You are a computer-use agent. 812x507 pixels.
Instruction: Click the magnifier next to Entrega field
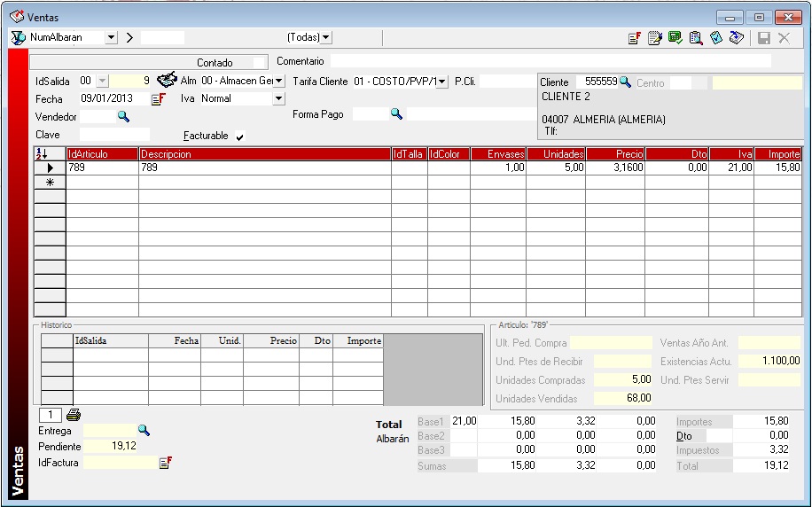[x=144, y=430]
